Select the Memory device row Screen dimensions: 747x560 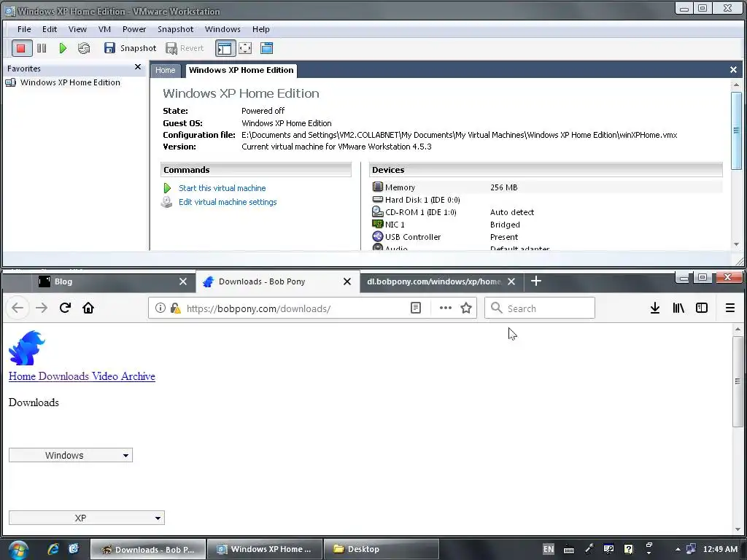pos(546,187)
